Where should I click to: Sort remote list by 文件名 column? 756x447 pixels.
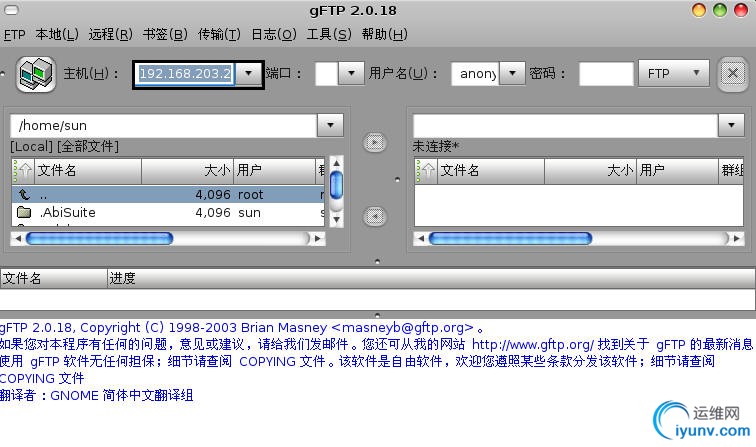point(491,170)
